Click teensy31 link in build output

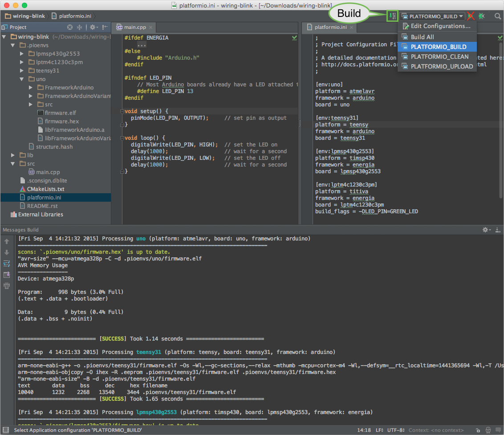[x=149, y=352]
